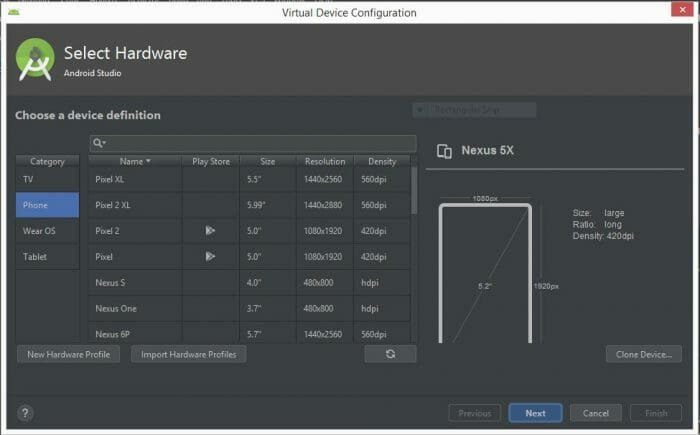Click the Nexus 5X preview title
This screenshot has width=700, height=435.
click(x=488, y=151)
